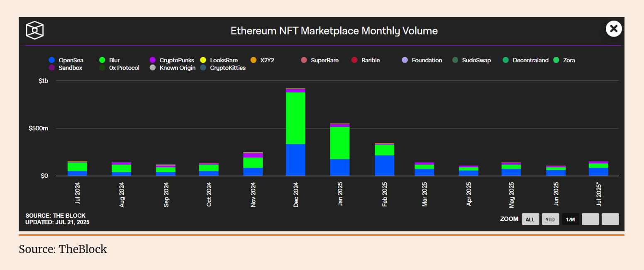Click Sandbox legend marker

click(x=52, y=68)
